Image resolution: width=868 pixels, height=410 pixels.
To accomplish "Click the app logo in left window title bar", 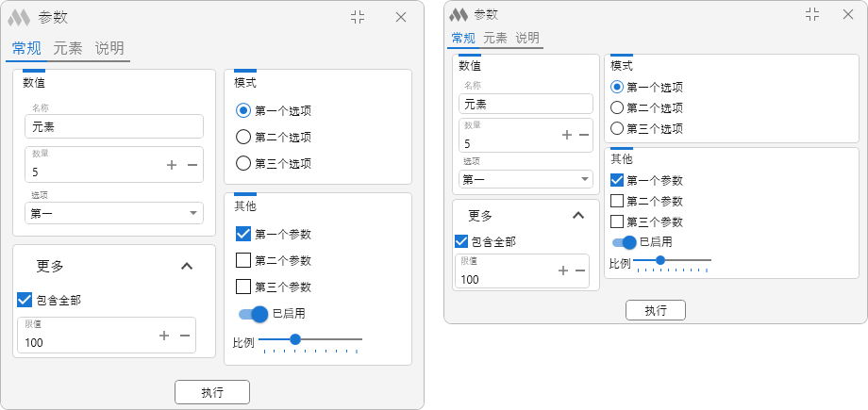I will tap(19, 18).
